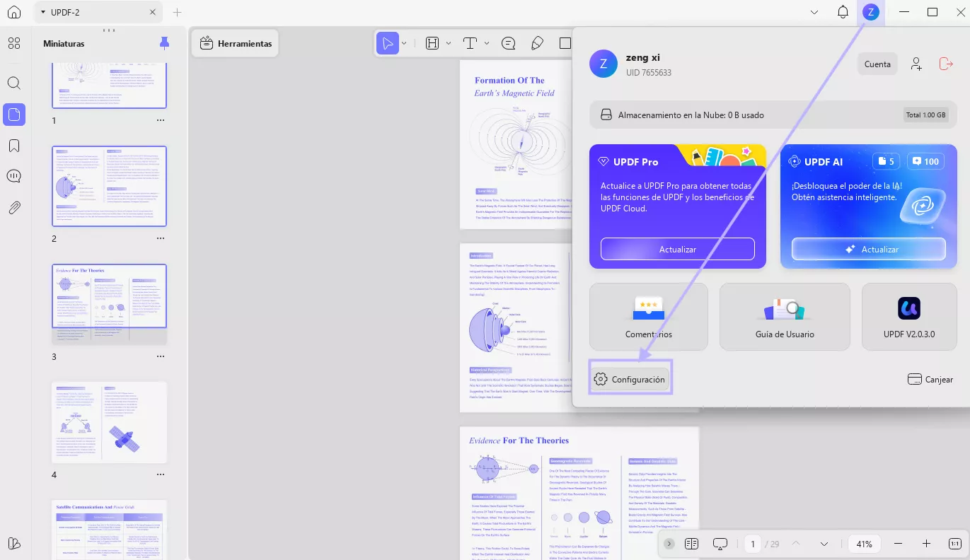Open the tab list dropdown arrow in UPDF-2 tab
This screenshot has height=560, width=970.
coord(43,12)
